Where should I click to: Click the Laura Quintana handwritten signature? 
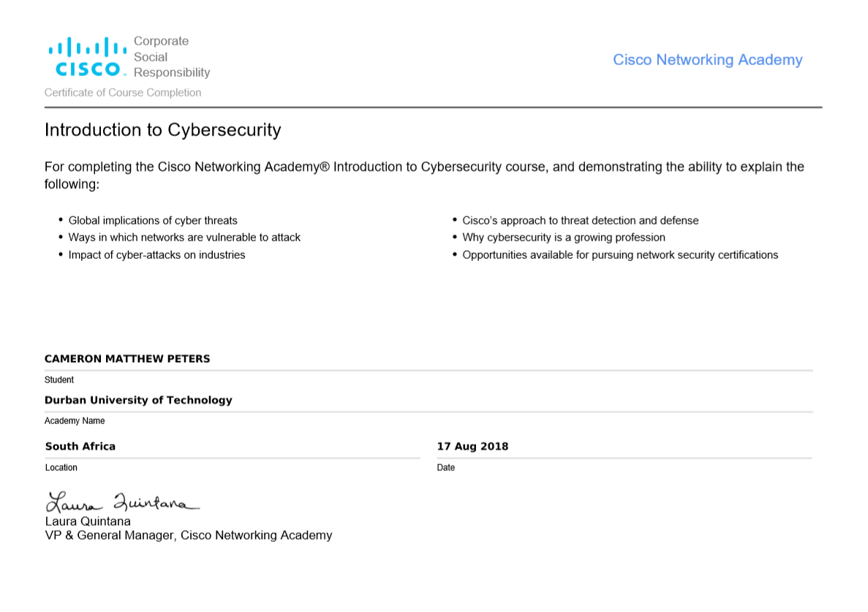[122, 503]
